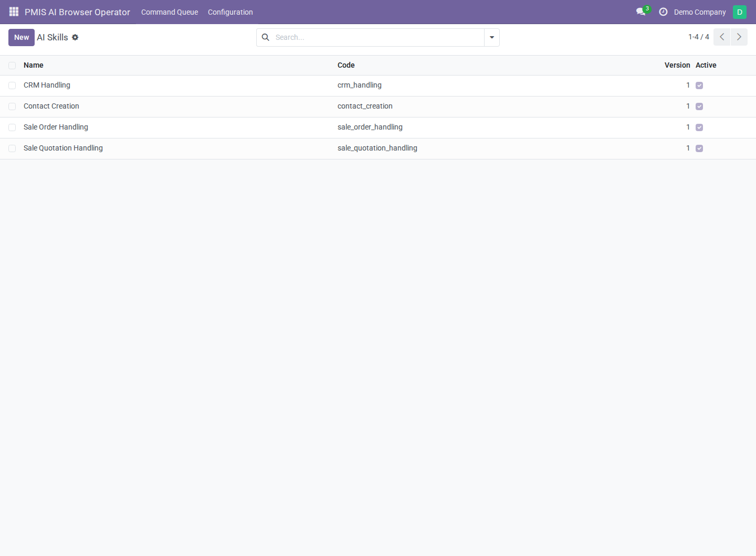756x556 pixels.
Task: Click the contact_creation code cell
Action: (x=365, y=106)
